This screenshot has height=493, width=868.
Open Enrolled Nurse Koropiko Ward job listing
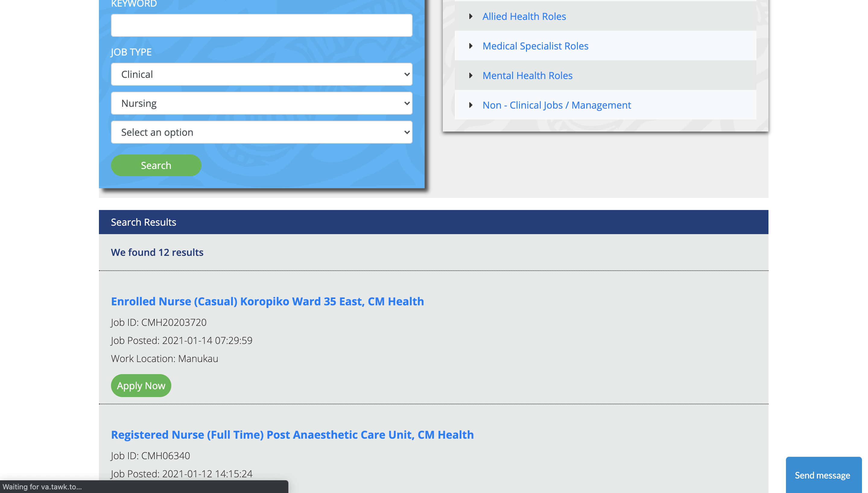267,301
